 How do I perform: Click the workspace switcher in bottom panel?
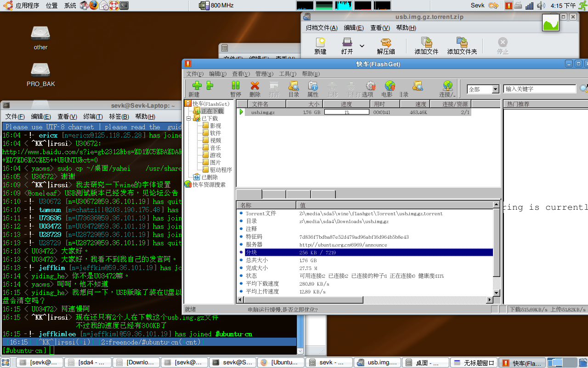(x=561, y=362)
